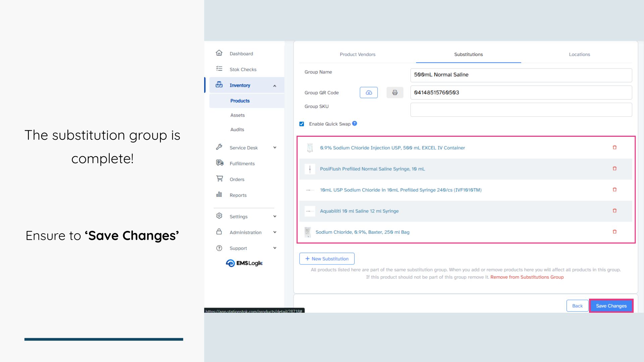Expand the Service Desk submenu
Screen dimensions: 644x362
coord(275,147)
